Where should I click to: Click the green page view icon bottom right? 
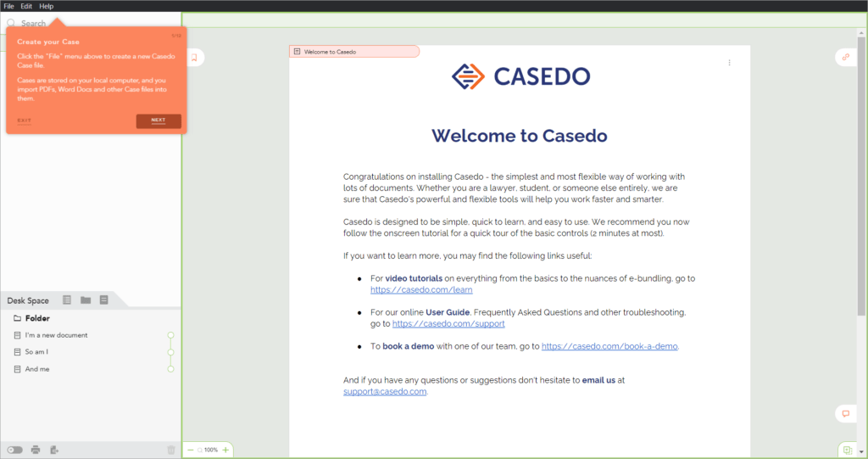(x=848, y=451)
